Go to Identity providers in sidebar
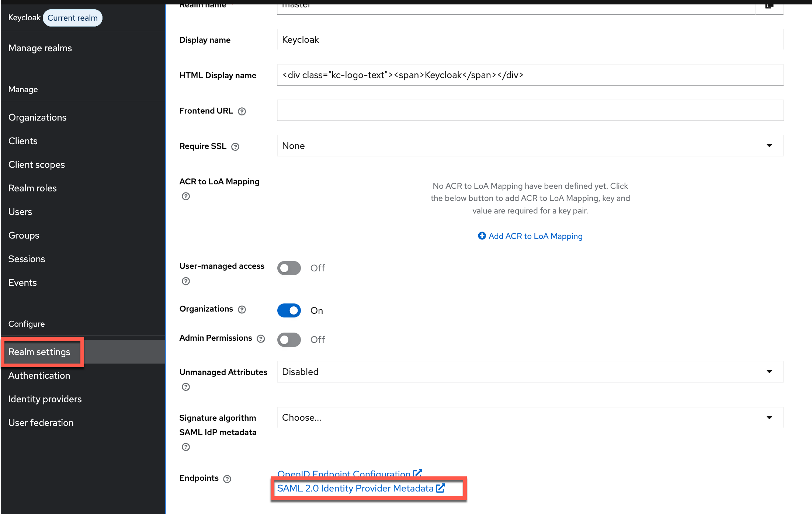The width and height of the screenshot is (812, 514). point(45,399)
